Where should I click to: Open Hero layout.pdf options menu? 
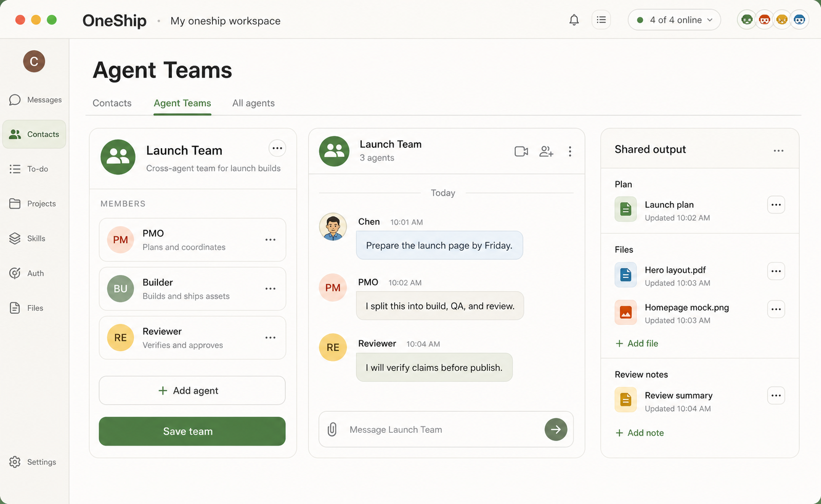[x=776, y=271]
